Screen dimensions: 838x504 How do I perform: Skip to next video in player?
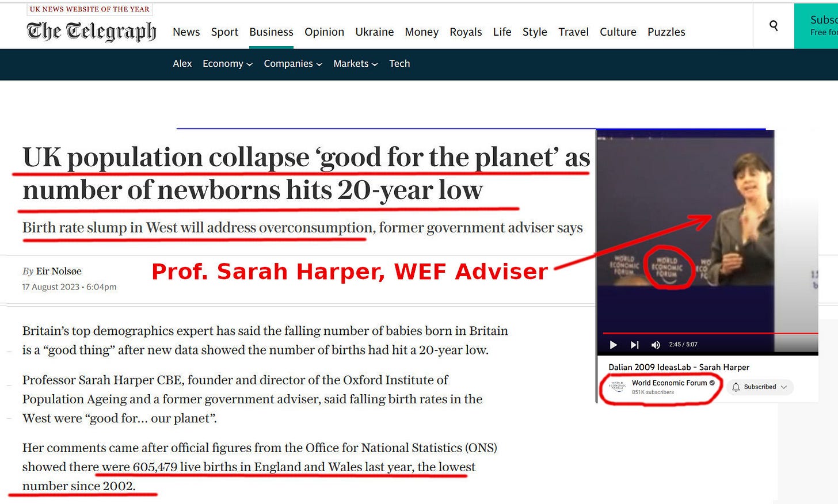[x=634, y=345]
